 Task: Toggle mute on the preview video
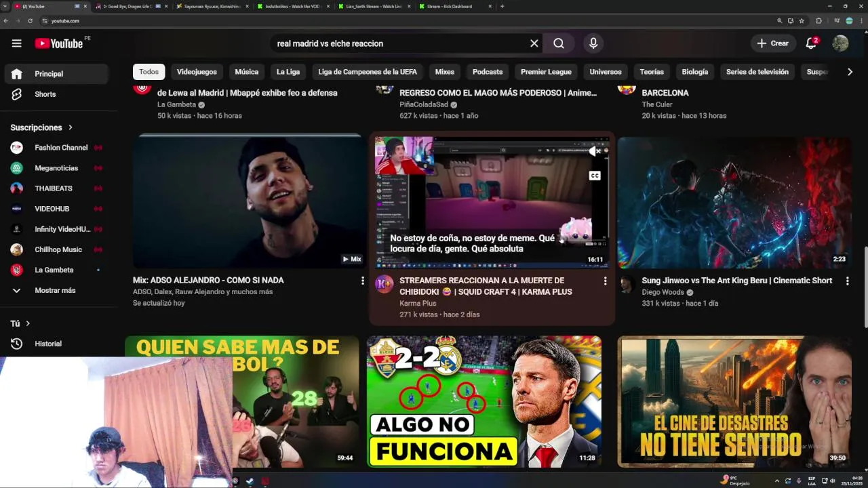point(595,152)
